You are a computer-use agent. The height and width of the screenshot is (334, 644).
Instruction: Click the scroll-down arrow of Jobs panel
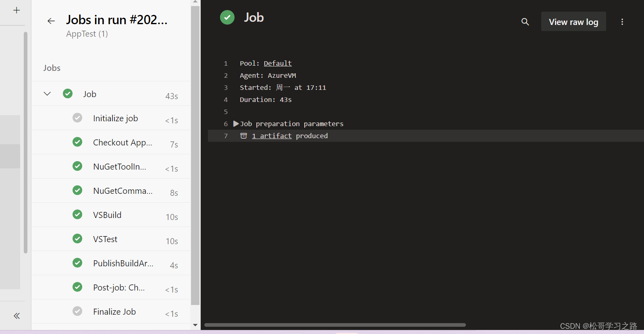[x=195, y=325]
